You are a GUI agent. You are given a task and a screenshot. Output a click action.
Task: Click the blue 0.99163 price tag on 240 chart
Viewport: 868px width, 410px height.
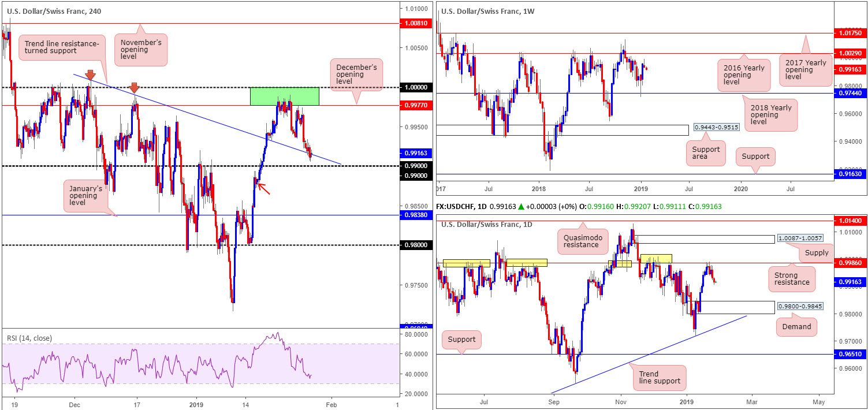(416, 154)
